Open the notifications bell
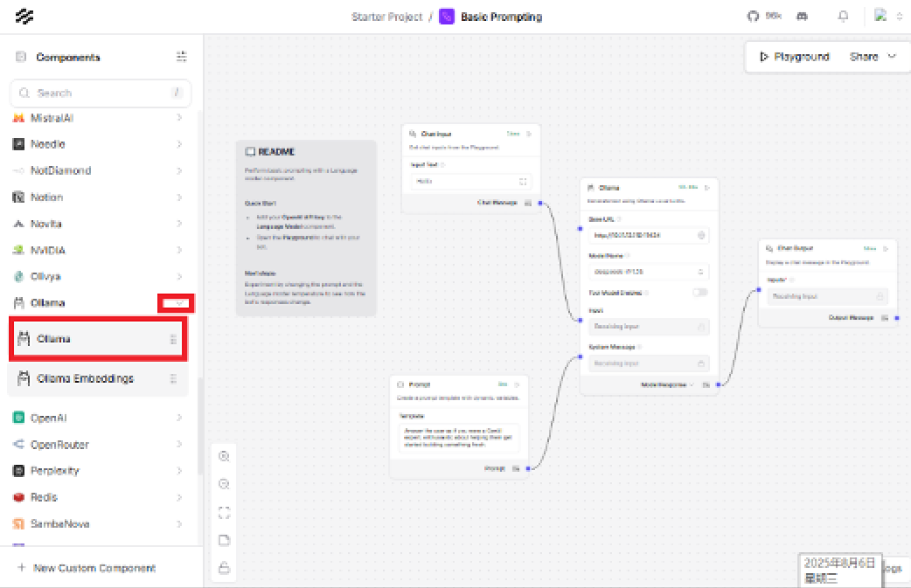This screenshot has width=911, height=588. (843, 17)
